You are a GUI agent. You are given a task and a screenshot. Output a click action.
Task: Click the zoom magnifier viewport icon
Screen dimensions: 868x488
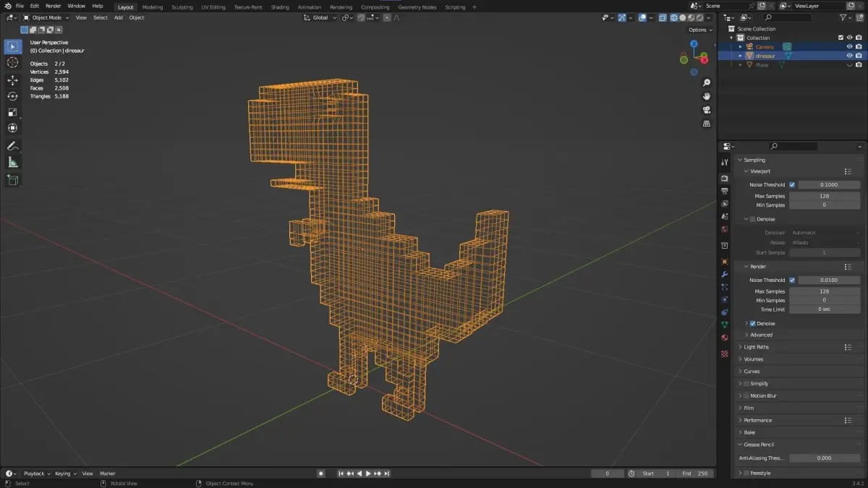click(x=707, y=82)
